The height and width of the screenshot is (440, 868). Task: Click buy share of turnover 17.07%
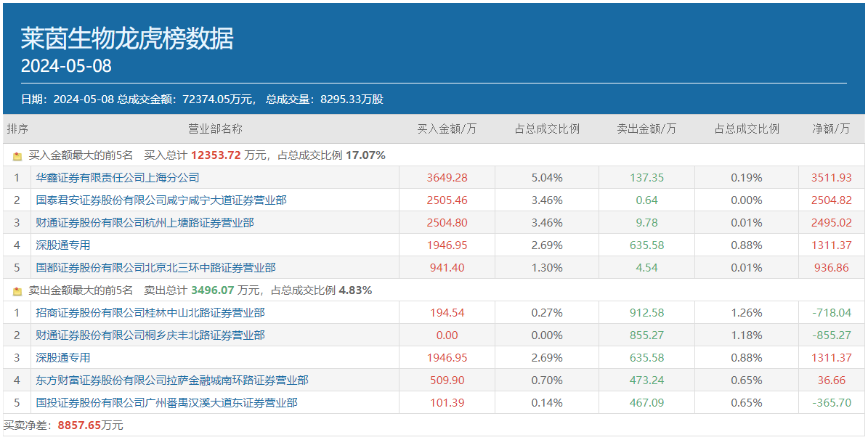pos(365,155)
